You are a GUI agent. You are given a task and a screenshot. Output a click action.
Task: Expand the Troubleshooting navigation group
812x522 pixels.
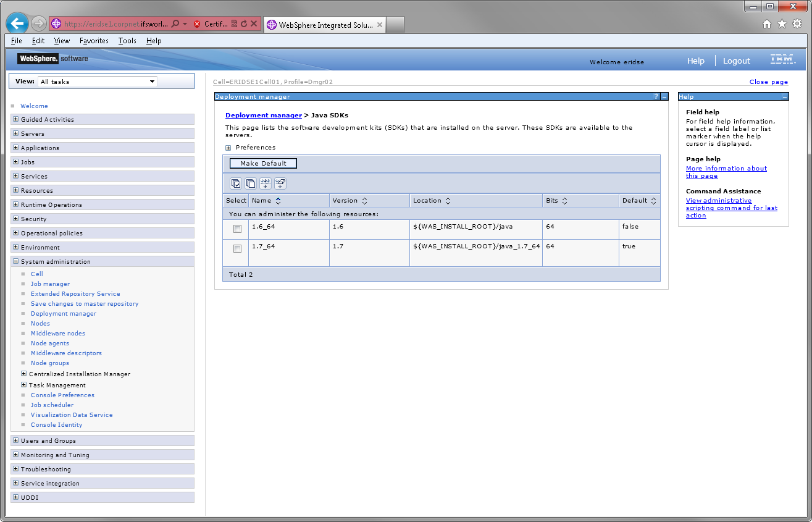[x=16, y=469]
